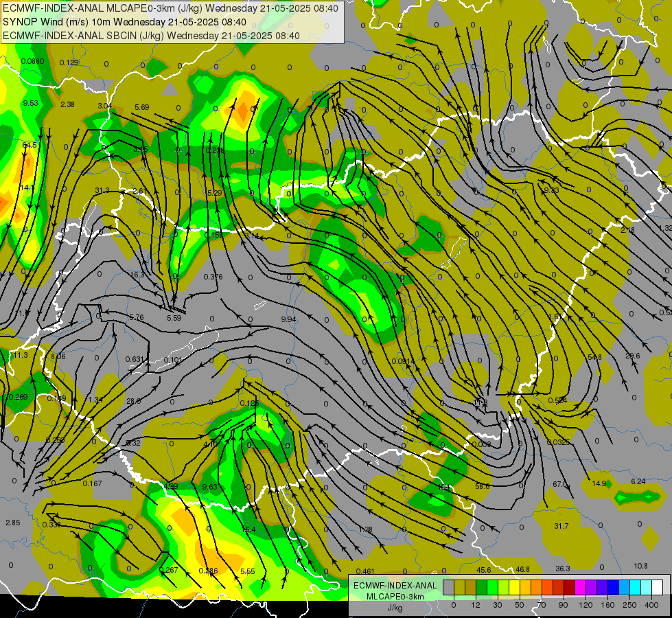Click the legend scale label '120'

(x=586, y=605)
